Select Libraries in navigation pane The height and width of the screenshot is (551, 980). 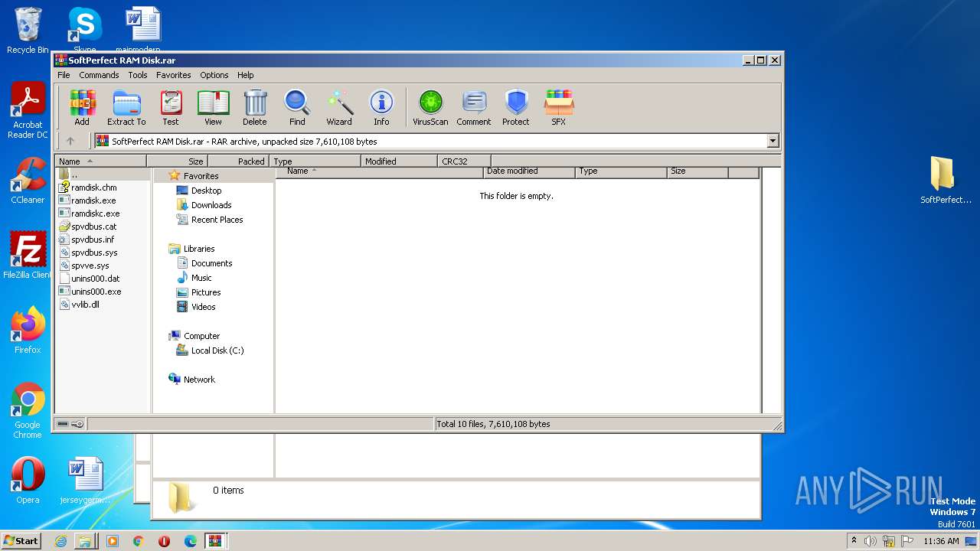(199, 249)
